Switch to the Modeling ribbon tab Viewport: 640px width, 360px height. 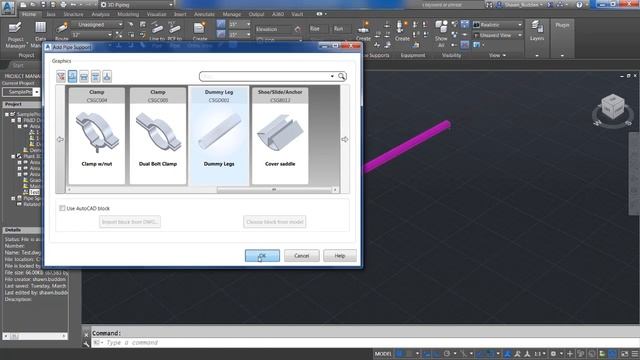click(128, 14)
